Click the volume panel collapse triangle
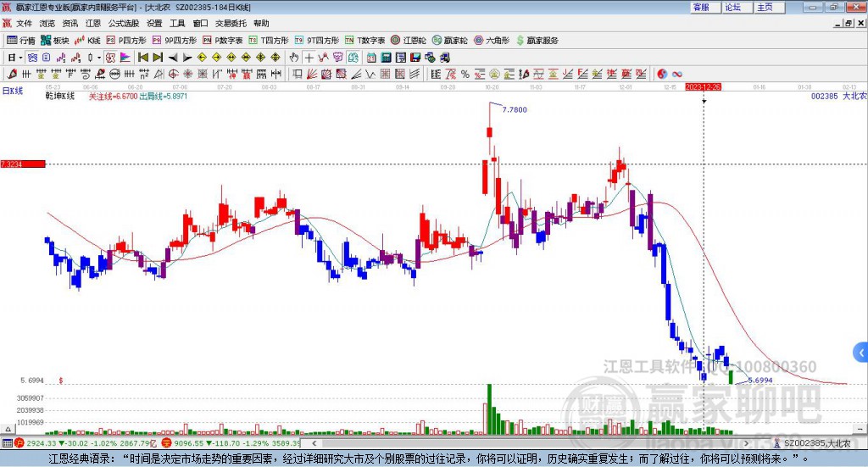The width and height of the screenshot is (868, 467). (x=8, y=429)
